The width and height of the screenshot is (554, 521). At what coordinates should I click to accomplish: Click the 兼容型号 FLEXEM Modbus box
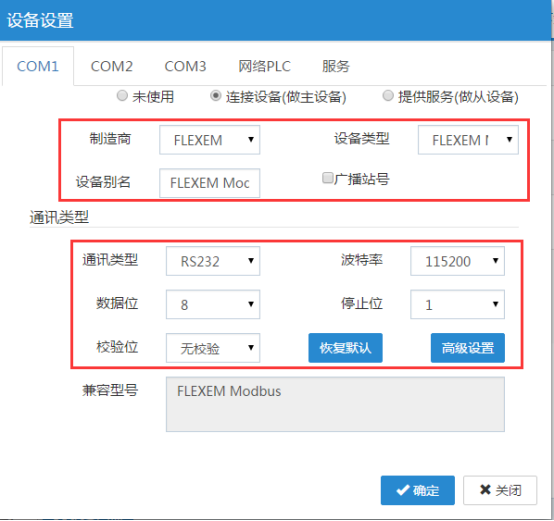pos(335,404)
